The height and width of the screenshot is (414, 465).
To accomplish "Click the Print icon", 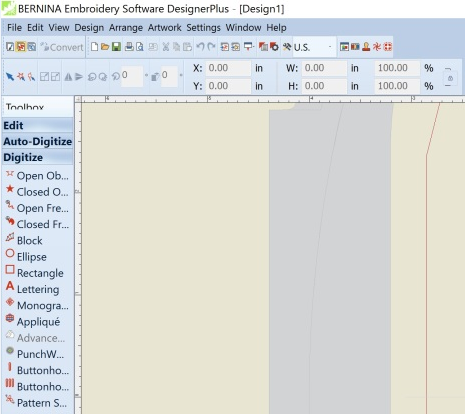I will [129, 47].
